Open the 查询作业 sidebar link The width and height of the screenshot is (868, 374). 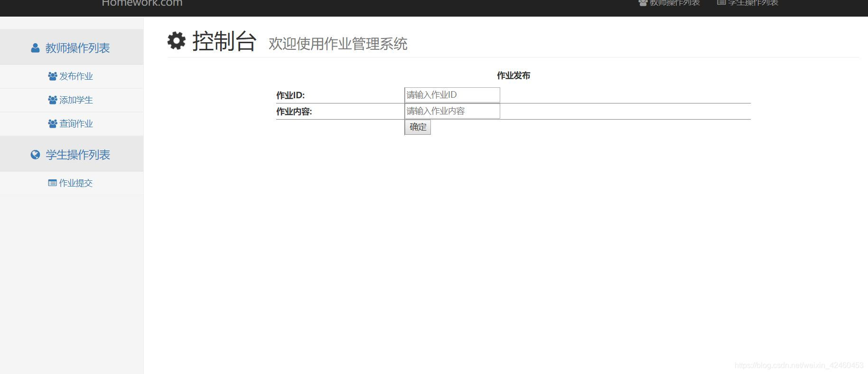(76, 123)
